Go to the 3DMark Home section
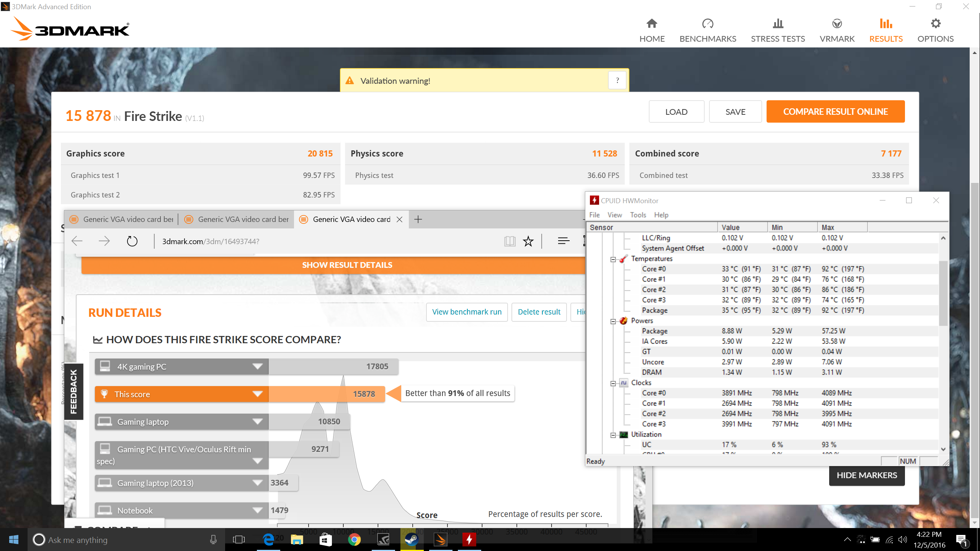The width and height of the screenshot is (980, 551). (652, 31)
